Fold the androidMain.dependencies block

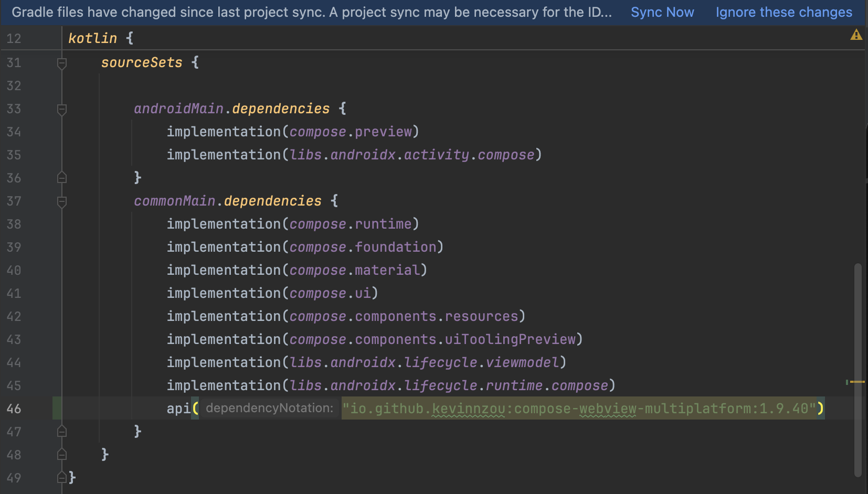coord(62,109)
